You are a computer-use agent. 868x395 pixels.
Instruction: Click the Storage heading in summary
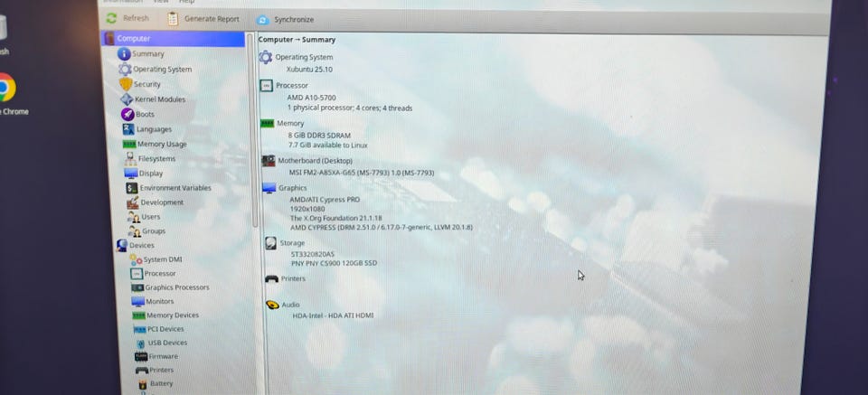point(292,243)
